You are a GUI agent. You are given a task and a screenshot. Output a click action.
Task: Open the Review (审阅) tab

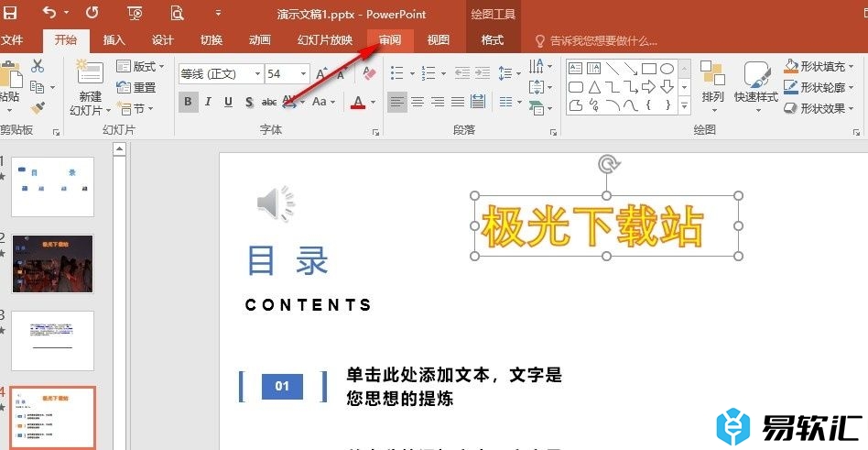coord(390,40)
